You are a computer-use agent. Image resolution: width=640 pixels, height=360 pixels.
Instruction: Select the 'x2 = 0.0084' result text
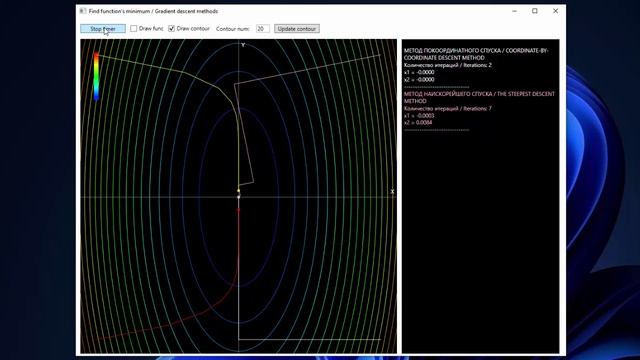click(x=418, y=122)
